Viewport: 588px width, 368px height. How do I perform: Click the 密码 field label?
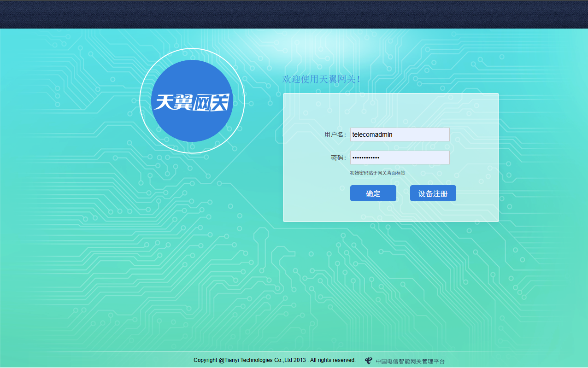point(338,157)
